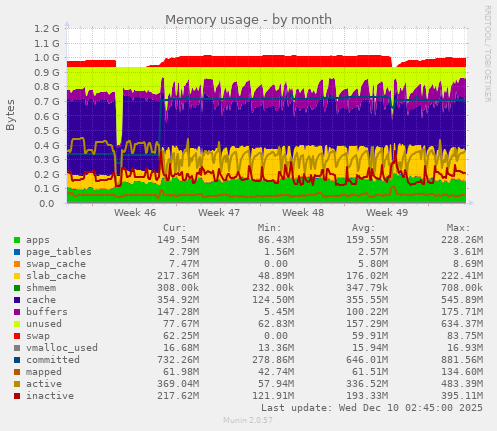
Task: Click the lime unused legend swatch
Action: pyautogui.click(x=17, y=324)
